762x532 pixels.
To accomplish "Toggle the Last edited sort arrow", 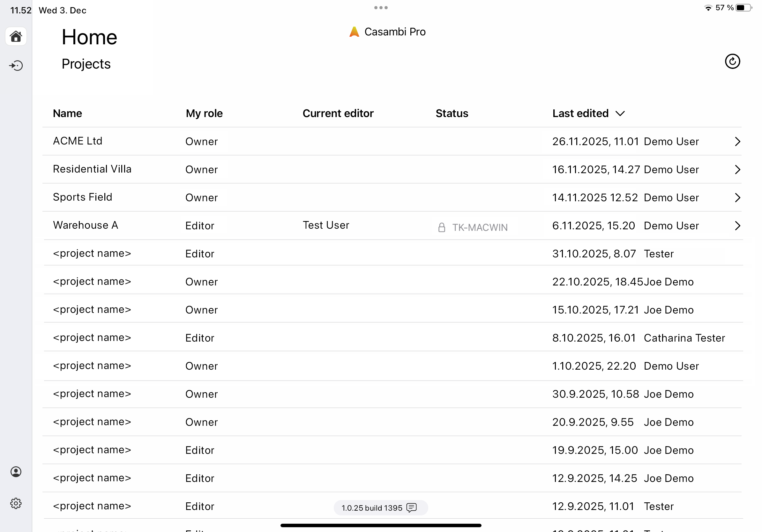I will coord(620,114).
